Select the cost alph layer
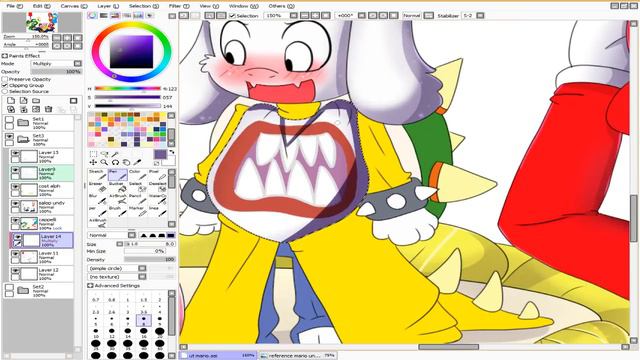Viewport: 640px width, 360px height. click(41, 190)
